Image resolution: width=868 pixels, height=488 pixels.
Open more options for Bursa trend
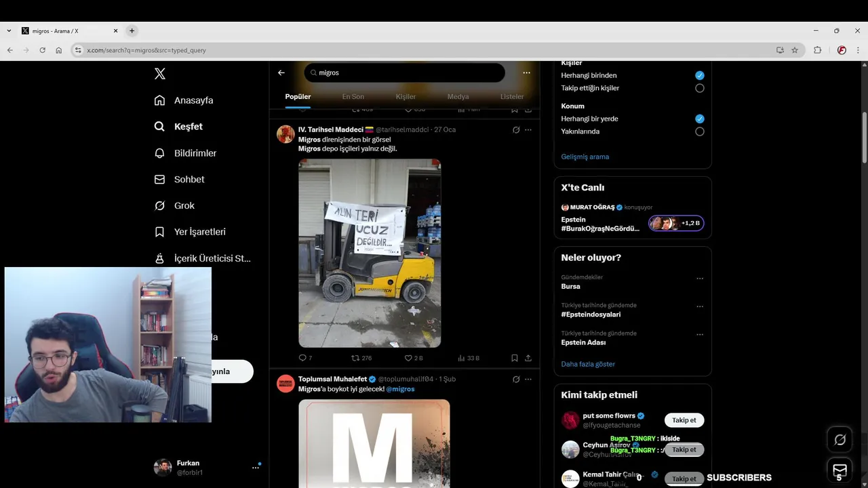click(x=700, y=279)
